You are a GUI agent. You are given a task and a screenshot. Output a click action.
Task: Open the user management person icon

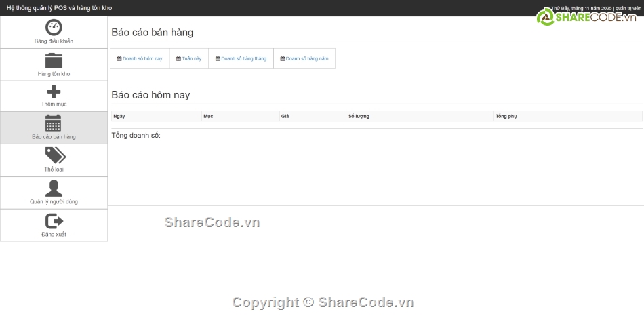(x=54, y=188)
